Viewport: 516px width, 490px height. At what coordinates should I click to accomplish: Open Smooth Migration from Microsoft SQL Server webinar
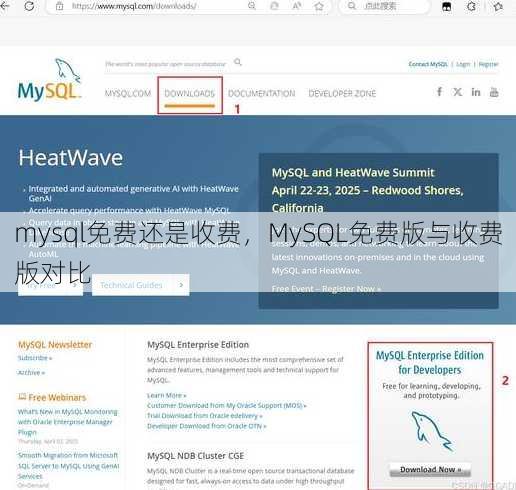(x=68, y=466)
